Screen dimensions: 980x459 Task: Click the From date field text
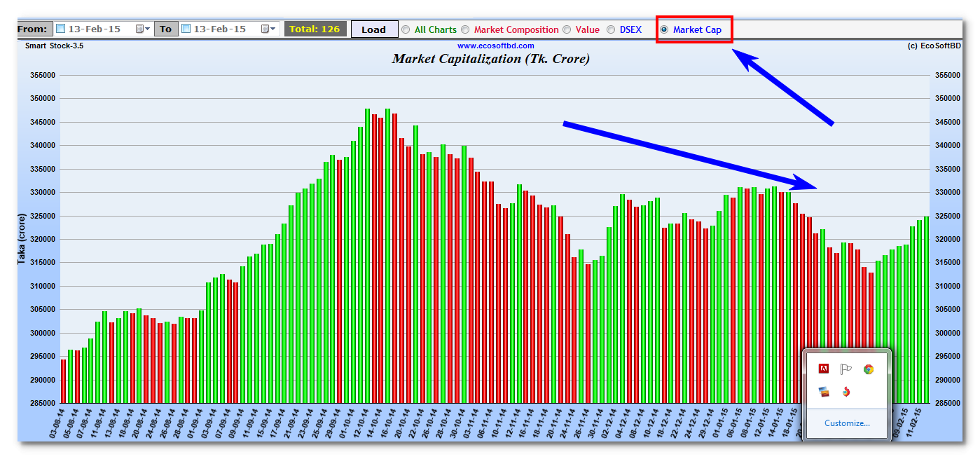click(x=94, y=29)
